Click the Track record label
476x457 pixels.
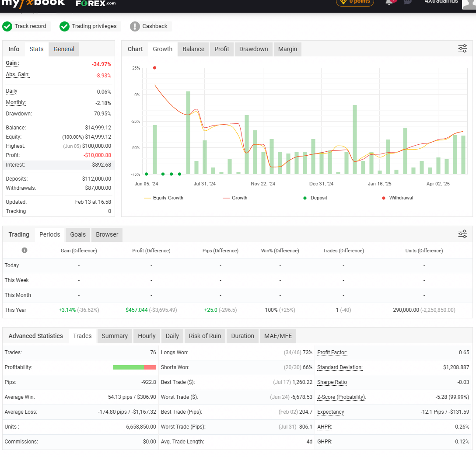click(x=30, y=26)
